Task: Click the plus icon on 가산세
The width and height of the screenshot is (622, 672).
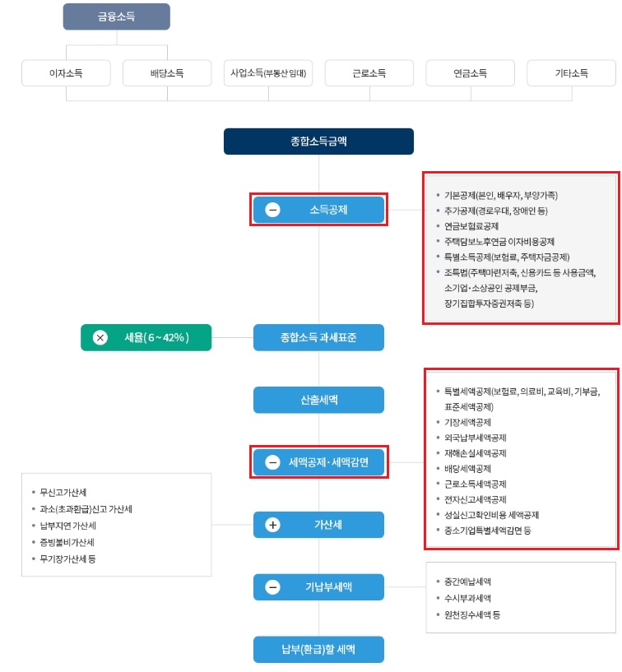Action: [x=272, y=525]
